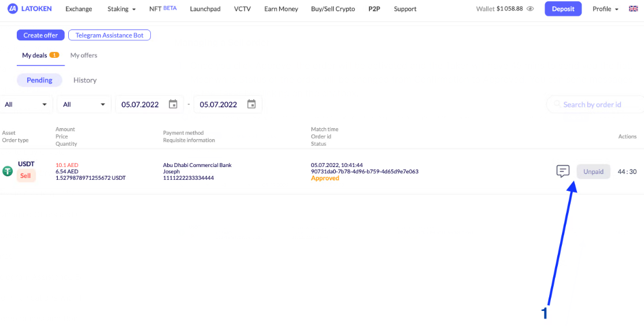
Task: Click the USDT Tether coin icon
Action: (x=8, y=171)
